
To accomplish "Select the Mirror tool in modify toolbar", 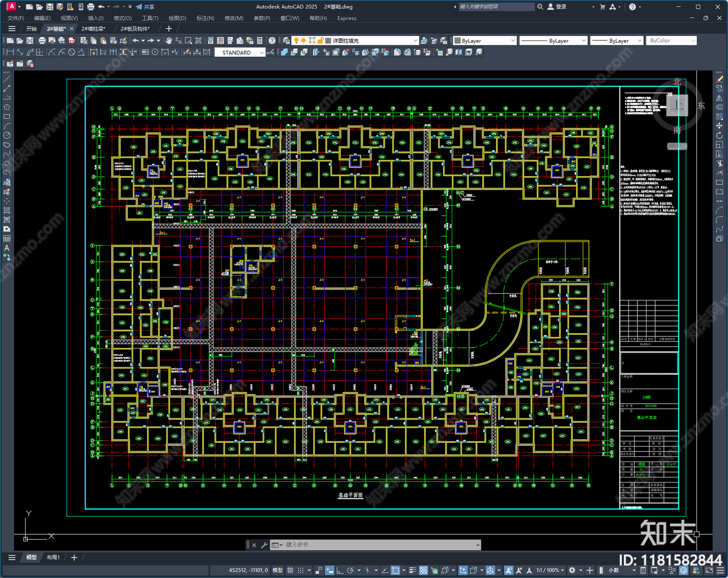I will coord(719,98).
